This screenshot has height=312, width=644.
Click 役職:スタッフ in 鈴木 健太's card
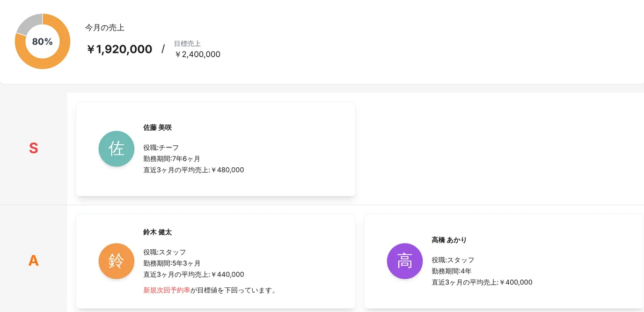[x=165, y=252]
